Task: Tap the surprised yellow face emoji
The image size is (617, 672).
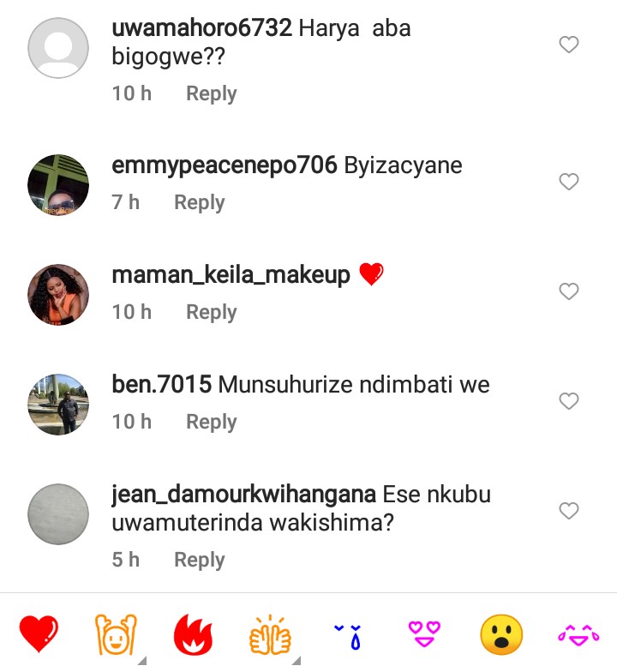Action: (501, 635)
